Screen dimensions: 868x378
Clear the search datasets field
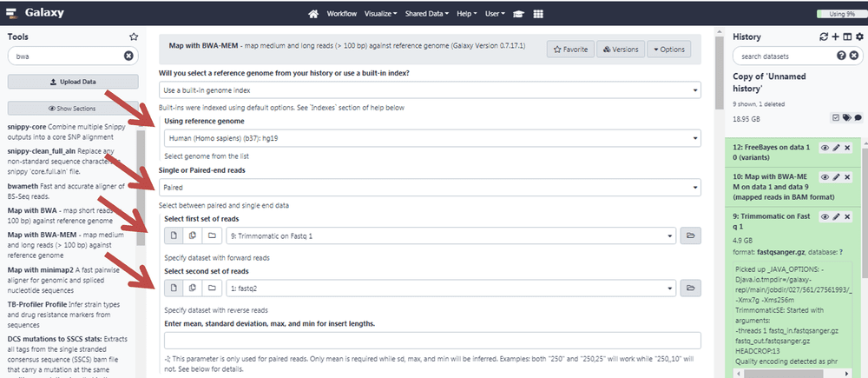click(x=854, y=56)
